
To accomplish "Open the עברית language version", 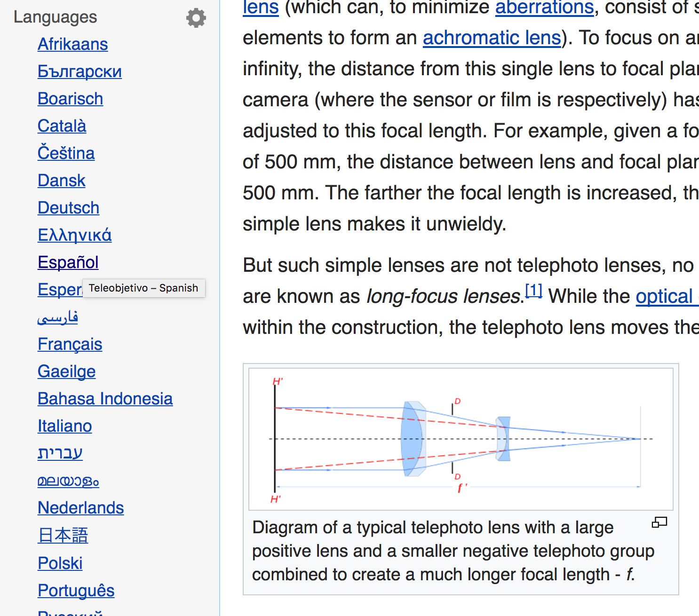I will click(x=60, y=453).
